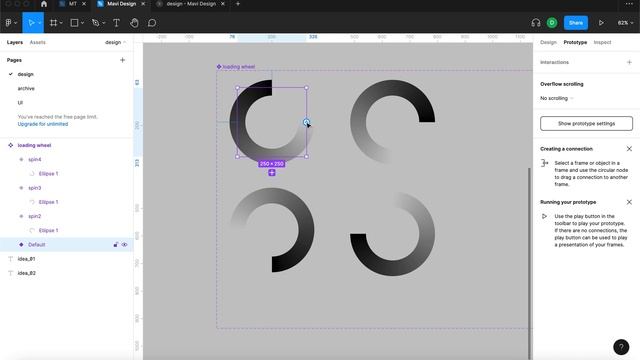
Task: Open Move tool options dropdown arrow
Action: pos(40,23)
